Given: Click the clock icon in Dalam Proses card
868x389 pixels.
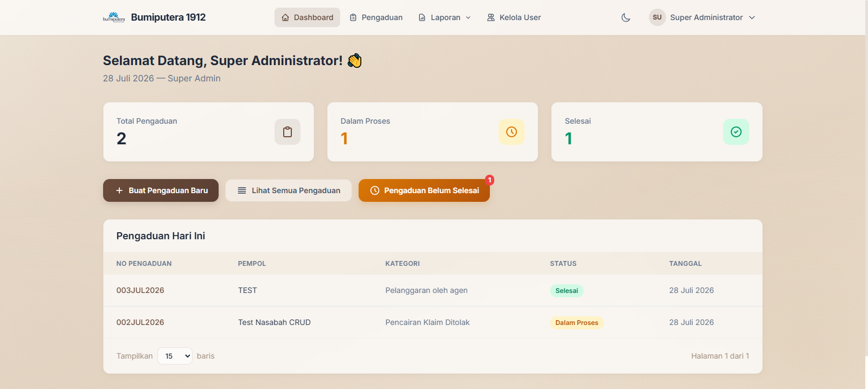Looking at the screenshot, I should 512,132.
